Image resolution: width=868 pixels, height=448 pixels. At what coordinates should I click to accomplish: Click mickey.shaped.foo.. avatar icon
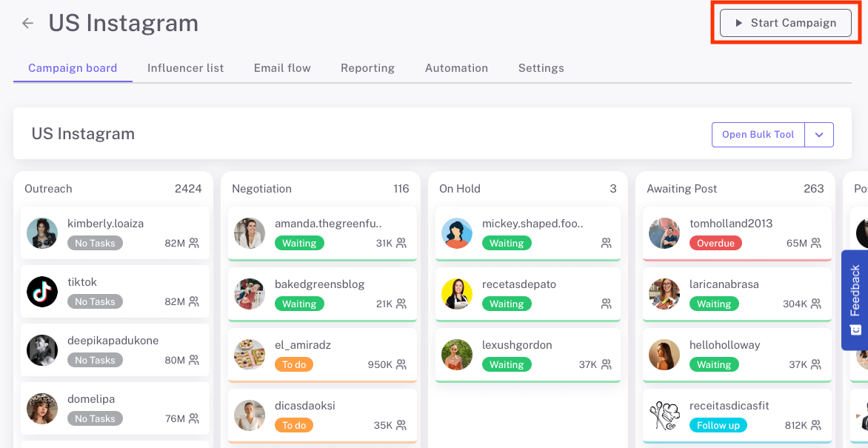(x=457, y=233)
